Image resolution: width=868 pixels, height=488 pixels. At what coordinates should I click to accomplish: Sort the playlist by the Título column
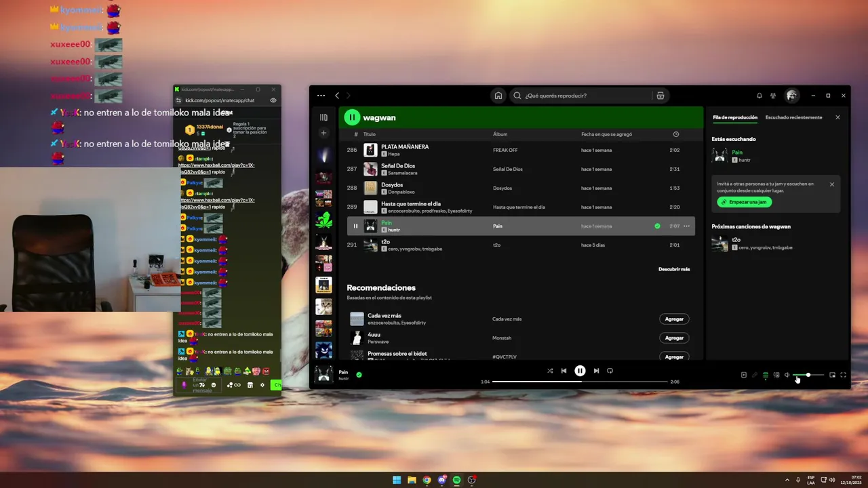click(369, 134)
